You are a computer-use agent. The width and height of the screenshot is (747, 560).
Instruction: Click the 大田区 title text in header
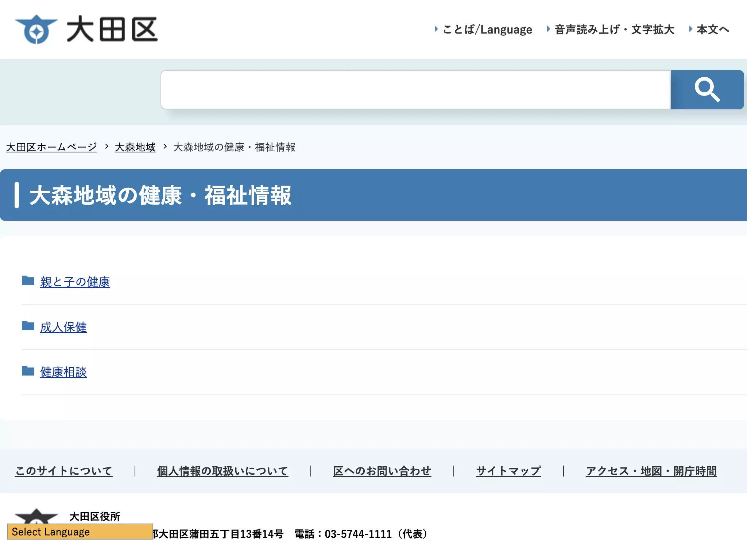pos(112,30)
